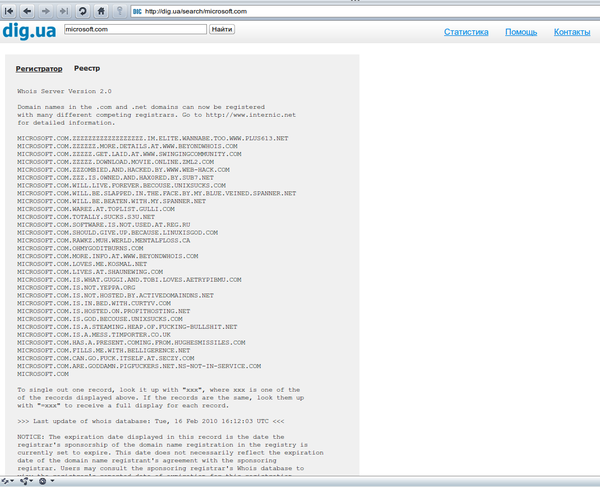
Task: Select the TOTALLY.SUCKS.S3U.NET line
Action: pyautogui.click(x=86, y=217)
